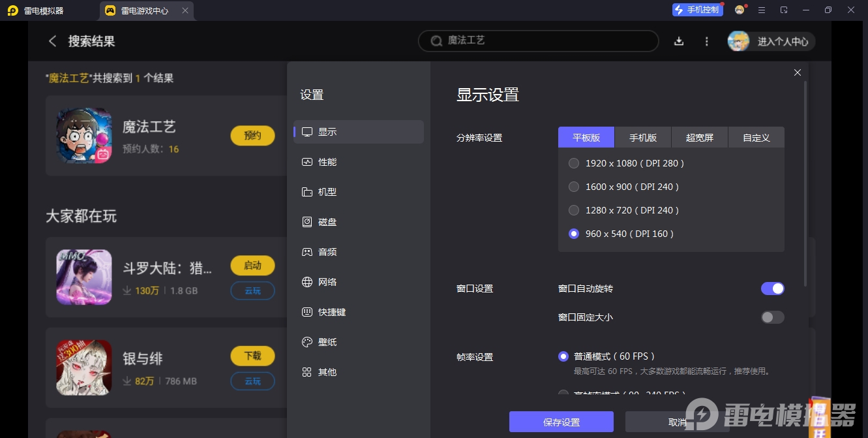The image size is (868, 438).
Task: Open the 网络 settings section
Action: pyautogui.click(x=359, y=282)
